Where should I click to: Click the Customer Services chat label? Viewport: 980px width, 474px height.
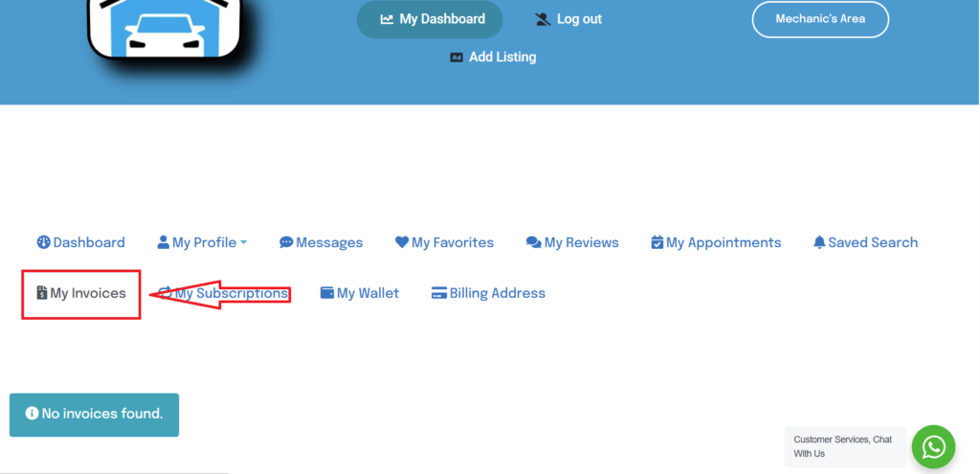[843, 446]
